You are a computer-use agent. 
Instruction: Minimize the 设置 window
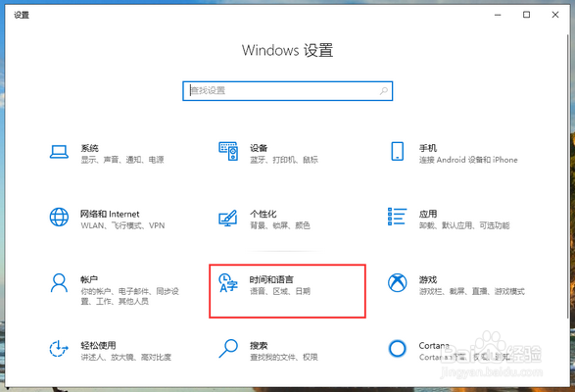pyautogui.click(x=498, y=15)
